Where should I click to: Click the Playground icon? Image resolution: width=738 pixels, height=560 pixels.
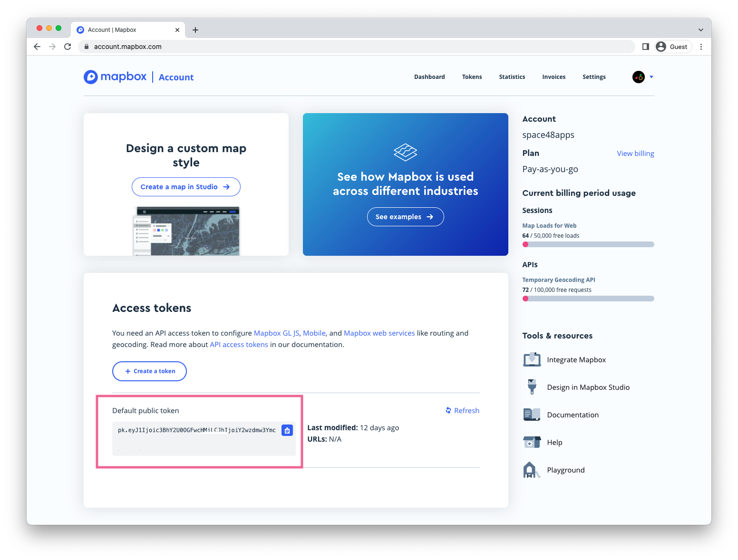[531, 470]
